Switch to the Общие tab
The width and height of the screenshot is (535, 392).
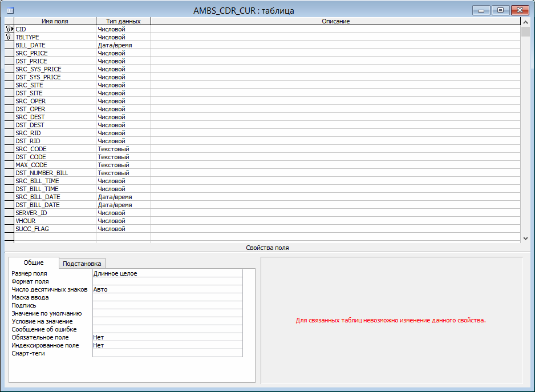(34, 262)
